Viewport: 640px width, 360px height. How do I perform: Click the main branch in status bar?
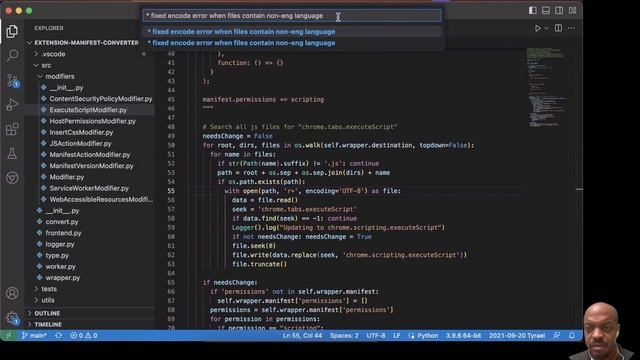tap(34, 336)
